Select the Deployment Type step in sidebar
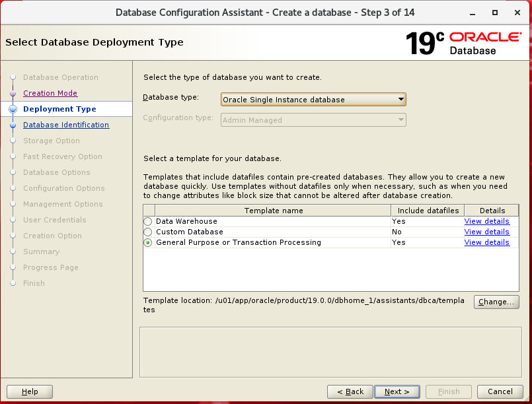 (59, 109)
